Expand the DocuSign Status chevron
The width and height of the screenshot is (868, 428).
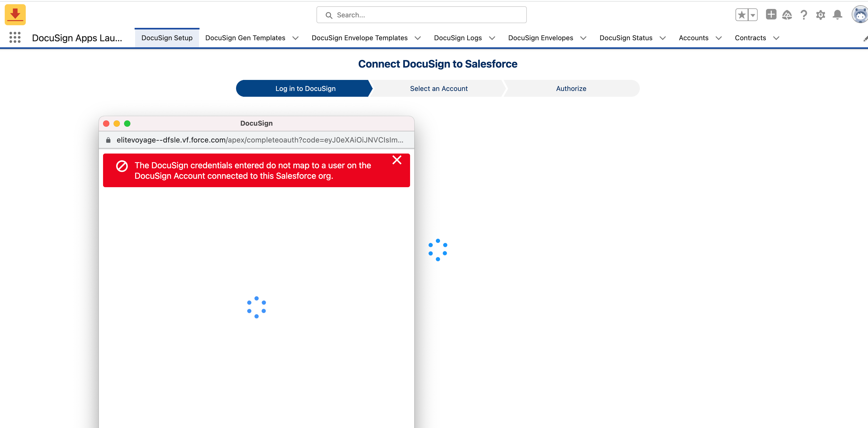(662, 38)
